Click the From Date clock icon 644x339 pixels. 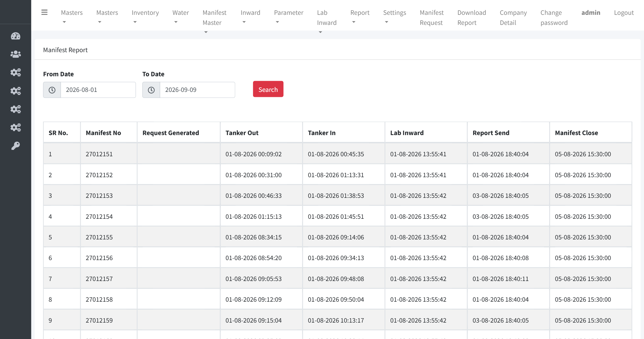point(52,90)
